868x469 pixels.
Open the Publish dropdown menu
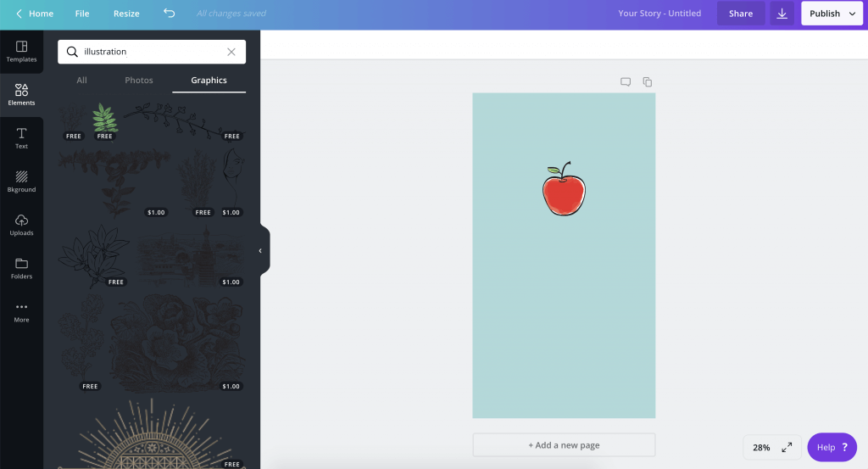[832, 14]
